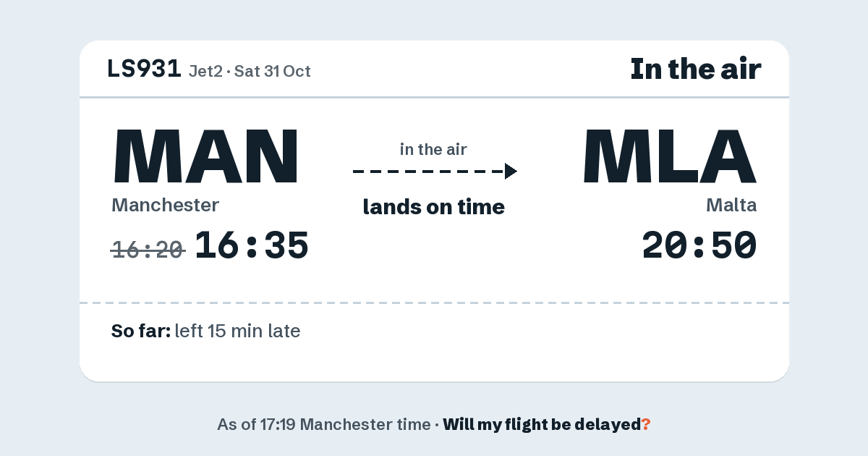
Task: Click the left 15 min late note
Action: 237,332
